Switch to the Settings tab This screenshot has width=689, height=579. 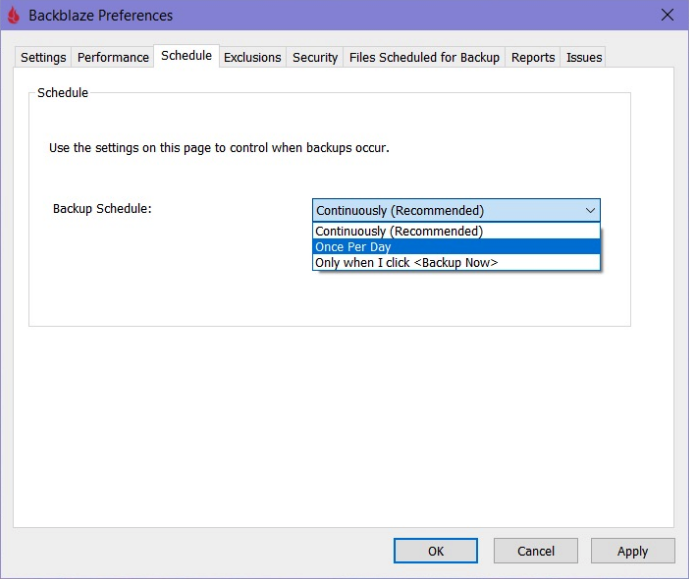[43, 57]
